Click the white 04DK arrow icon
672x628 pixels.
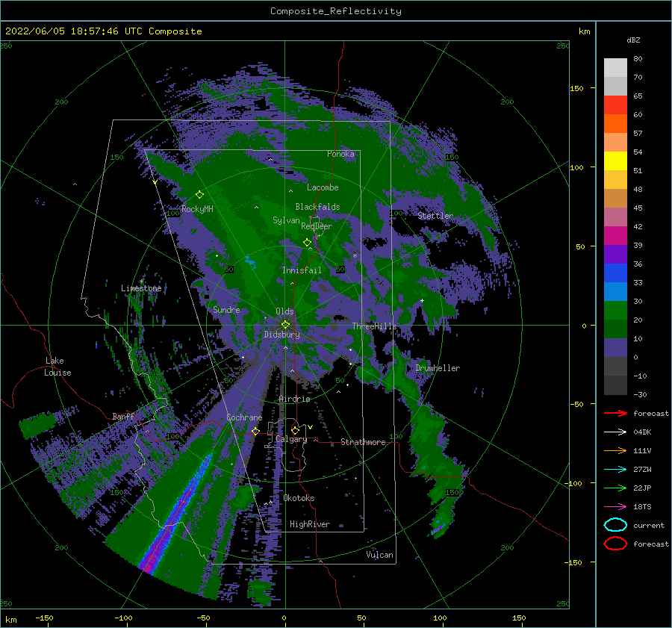[615, 432]
